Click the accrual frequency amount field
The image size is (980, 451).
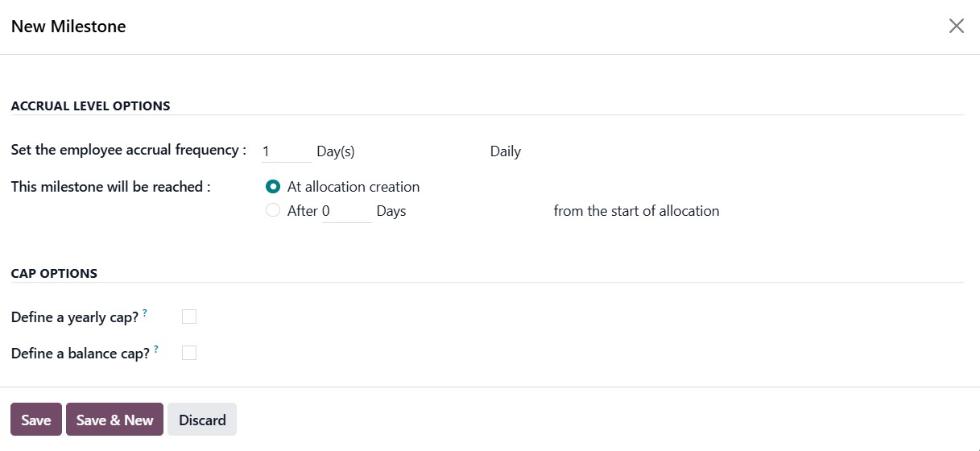[286, 151]
